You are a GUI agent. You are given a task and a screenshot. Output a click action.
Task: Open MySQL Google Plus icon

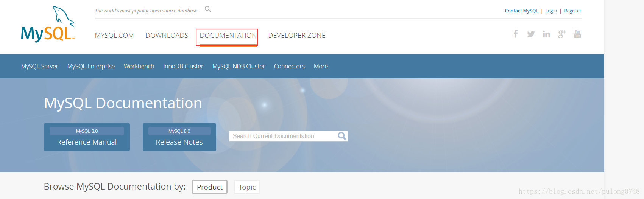562,34
